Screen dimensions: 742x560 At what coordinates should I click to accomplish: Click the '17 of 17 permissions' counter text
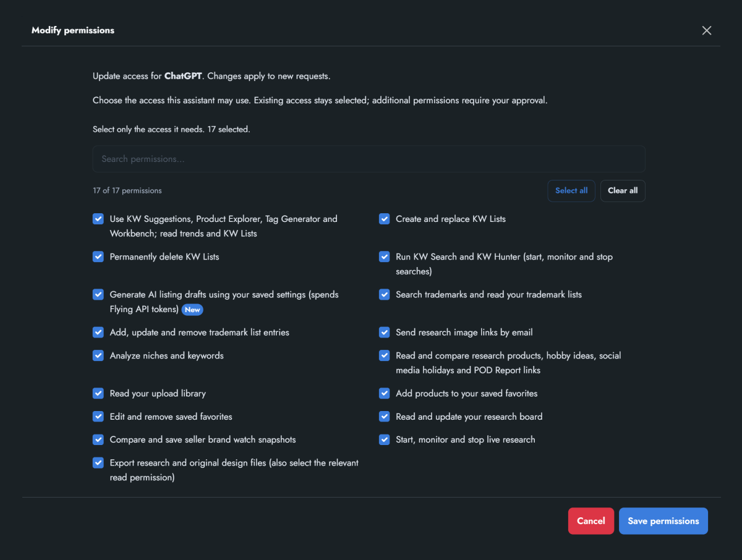coord(127,190)
